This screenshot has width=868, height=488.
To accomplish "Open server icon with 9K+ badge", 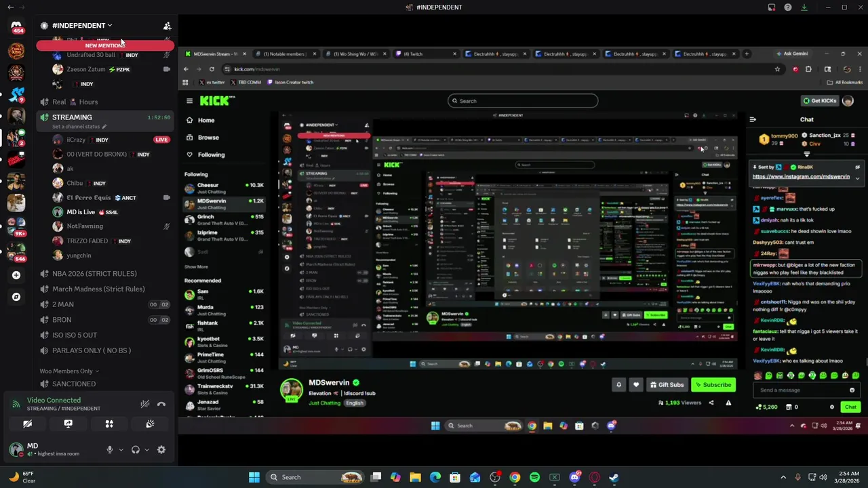I will [x=16, y=226].
